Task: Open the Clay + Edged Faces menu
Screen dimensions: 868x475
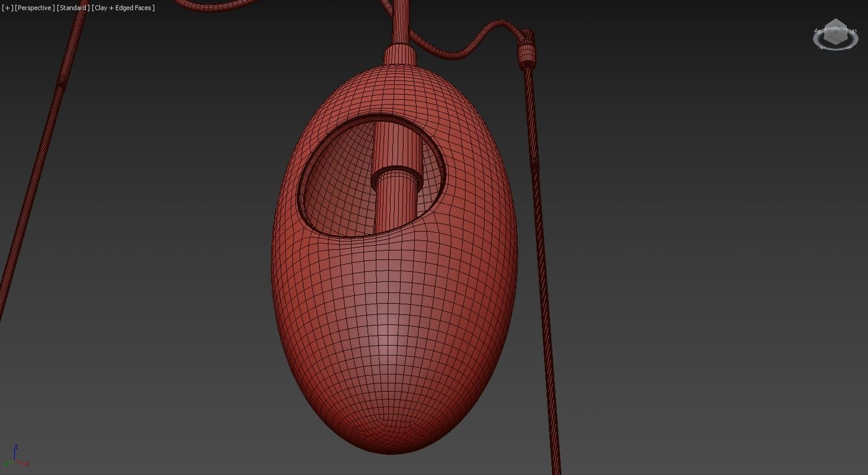Action: pyautogui.click(x=123, y=8)
